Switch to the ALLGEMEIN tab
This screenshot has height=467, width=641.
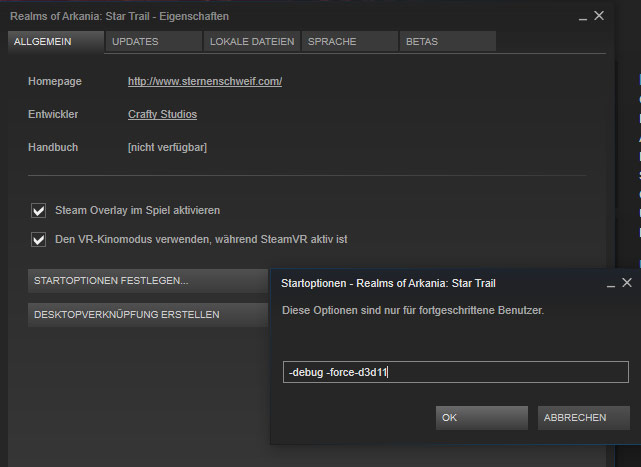click(x=56, y=42)
